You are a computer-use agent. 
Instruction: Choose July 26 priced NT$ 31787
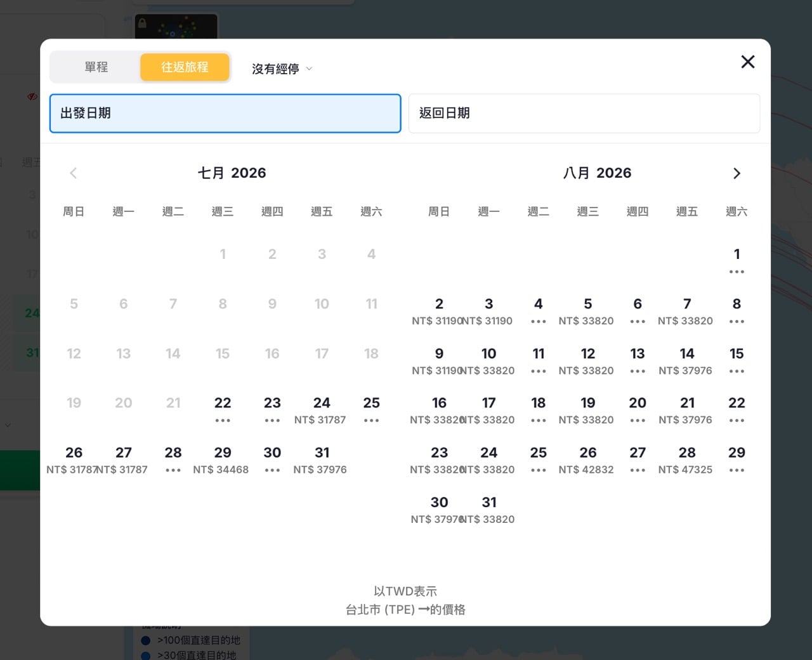coord(74,459)
